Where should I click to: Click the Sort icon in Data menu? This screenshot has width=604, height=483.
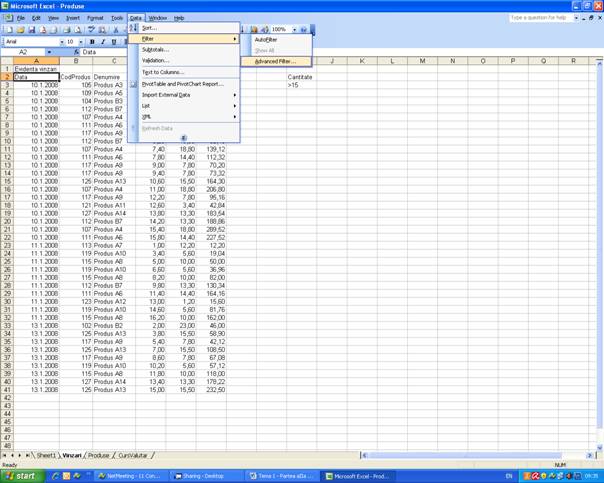pos(134,28)
